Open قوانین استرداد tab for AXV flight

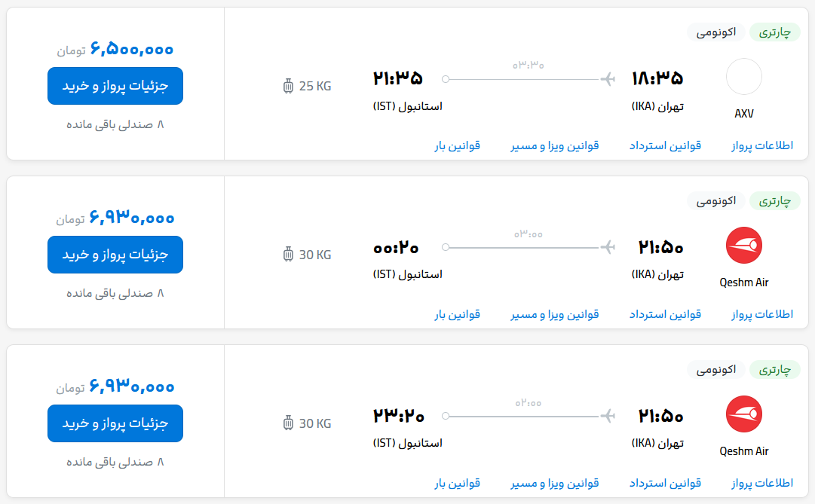point(665,146)
